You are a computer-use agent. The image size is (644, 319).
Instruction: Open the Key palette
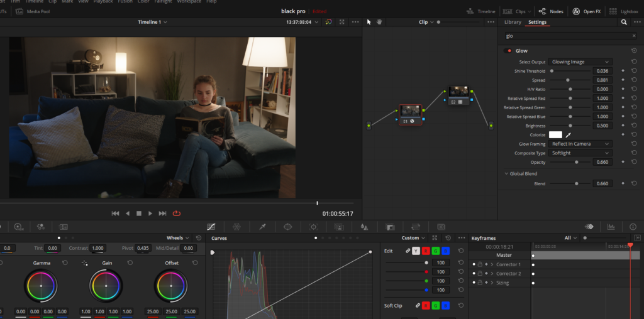pyautogui.click(x=390, y=226)
